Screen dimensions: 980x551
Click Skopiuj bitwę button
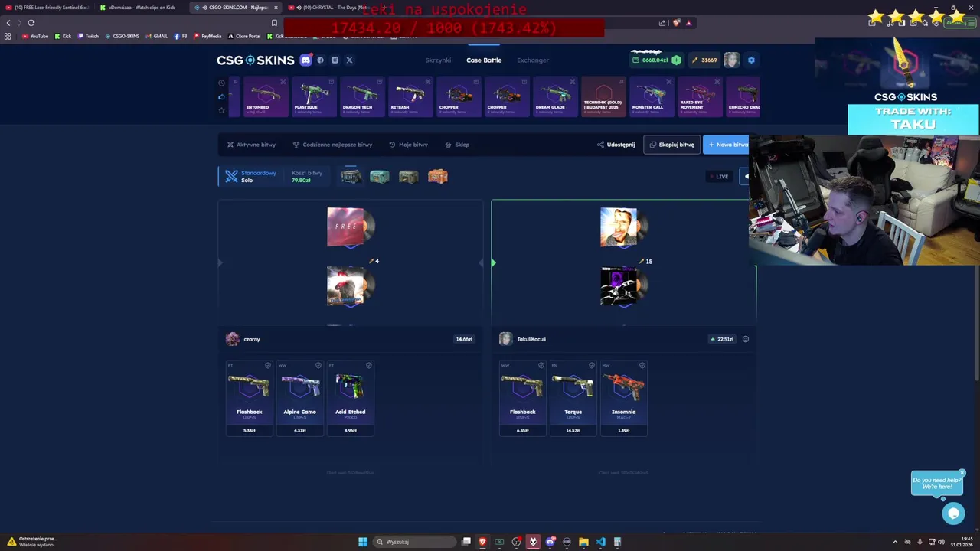coord(671,145)
